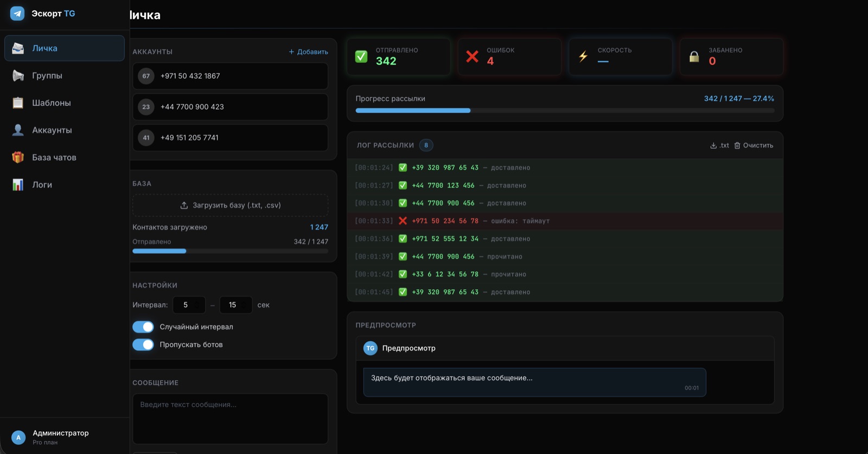Click Загрузить базу (.txt, .csv) upload button
The image size is (868, 454).
(x=230, y=205)
